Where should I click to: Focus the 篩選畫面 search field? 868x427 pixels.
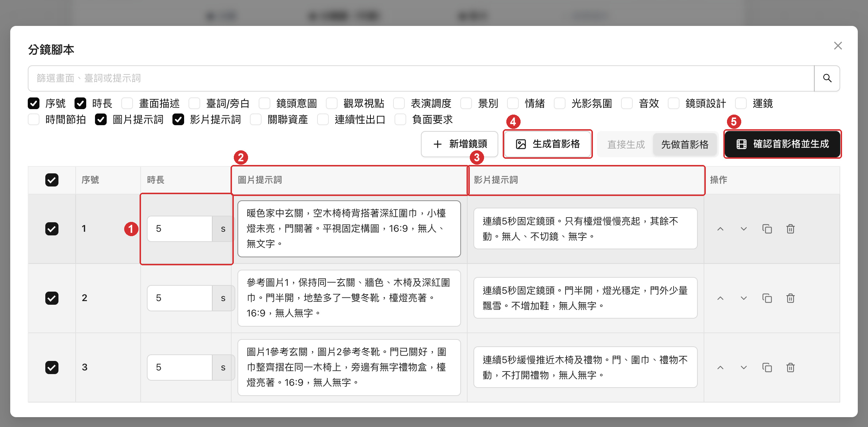click(x=421, y=78)
